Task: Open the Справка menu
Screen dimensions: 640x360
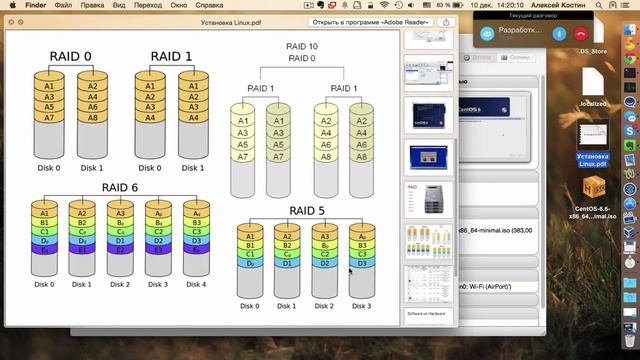Action: click(209, 5)
